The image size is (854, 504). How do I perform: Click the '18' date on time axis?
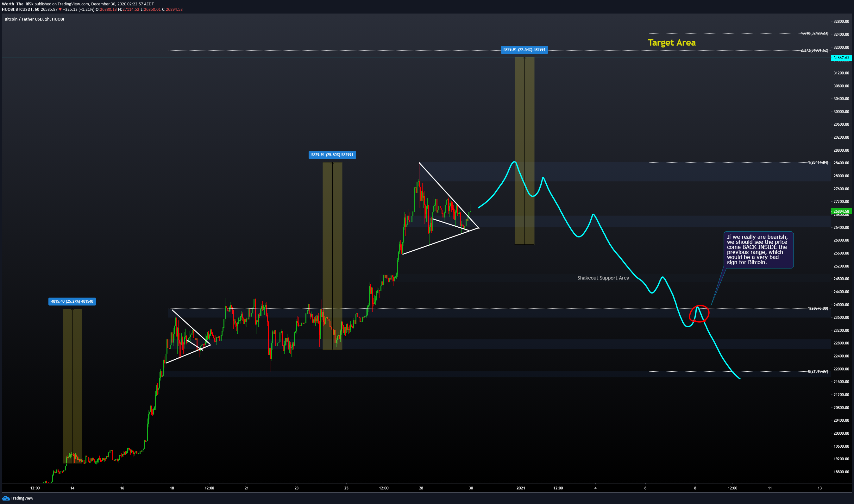pos(172,488)
